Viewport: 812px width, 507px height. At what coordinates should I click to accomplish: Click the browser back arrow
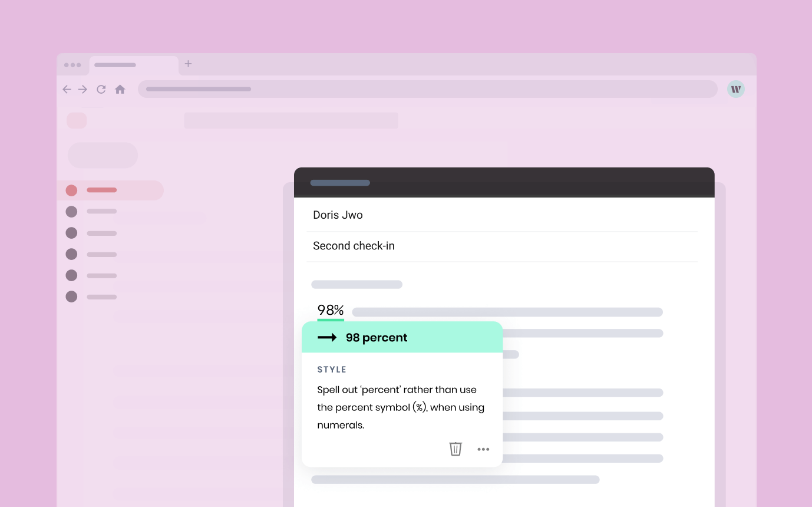(67, 89)
